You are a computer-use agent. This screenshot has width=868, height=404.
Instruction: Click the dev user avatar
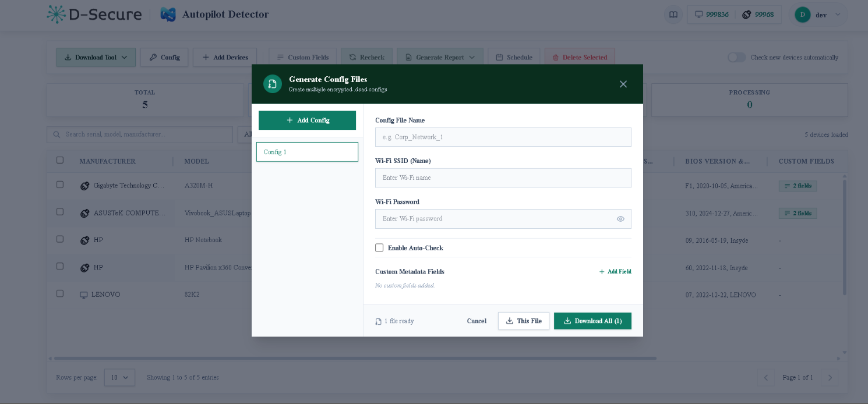click(x=803, y=15)
